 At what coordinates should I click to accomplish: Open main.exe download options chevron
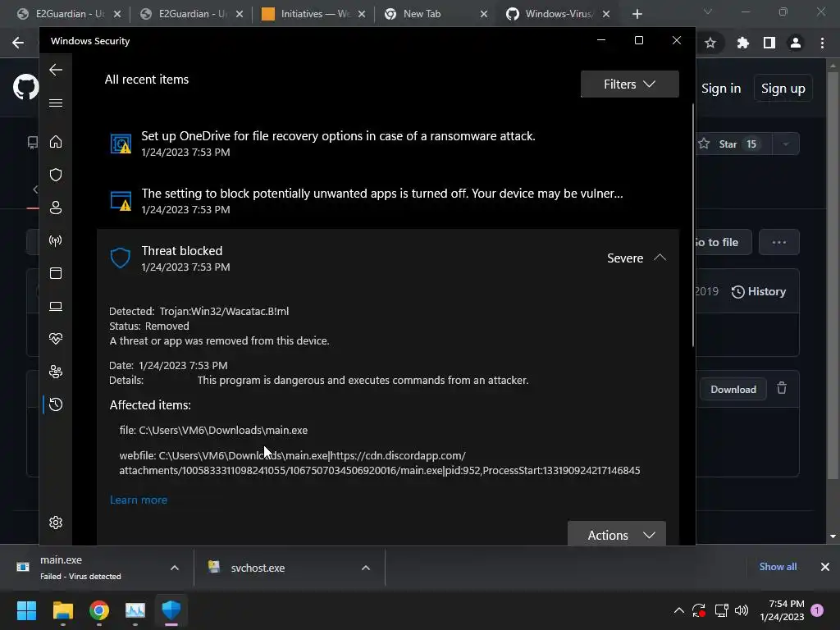click(175, 568)
